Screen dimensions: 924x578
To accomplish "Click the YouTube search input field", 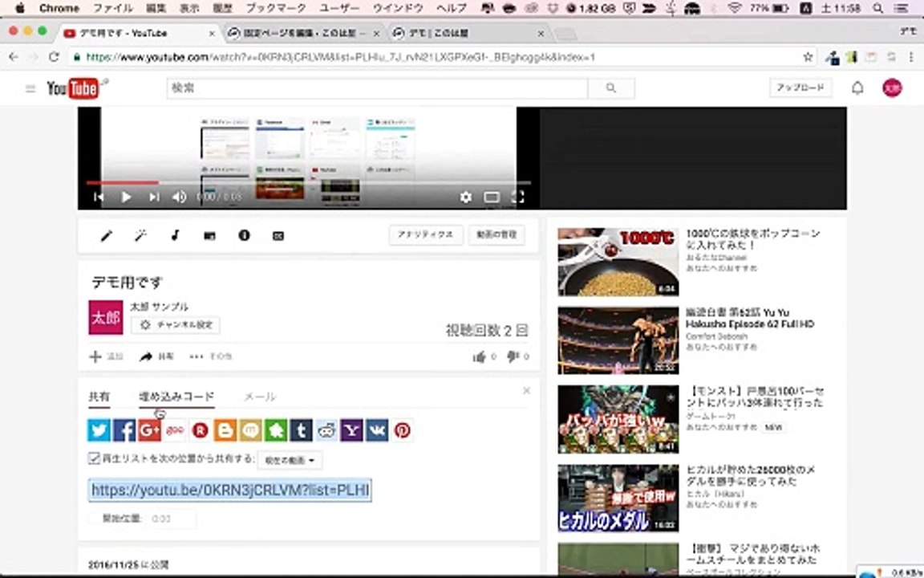I will point(377,88).
